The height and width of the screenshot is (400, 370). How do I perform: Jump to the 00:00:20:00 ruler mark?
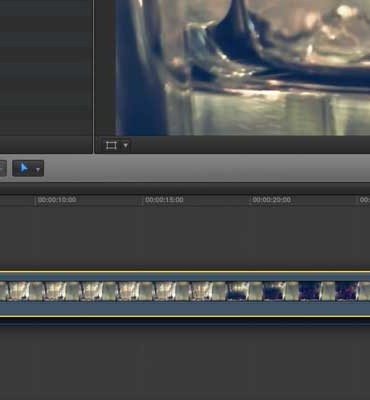(271, 200)
